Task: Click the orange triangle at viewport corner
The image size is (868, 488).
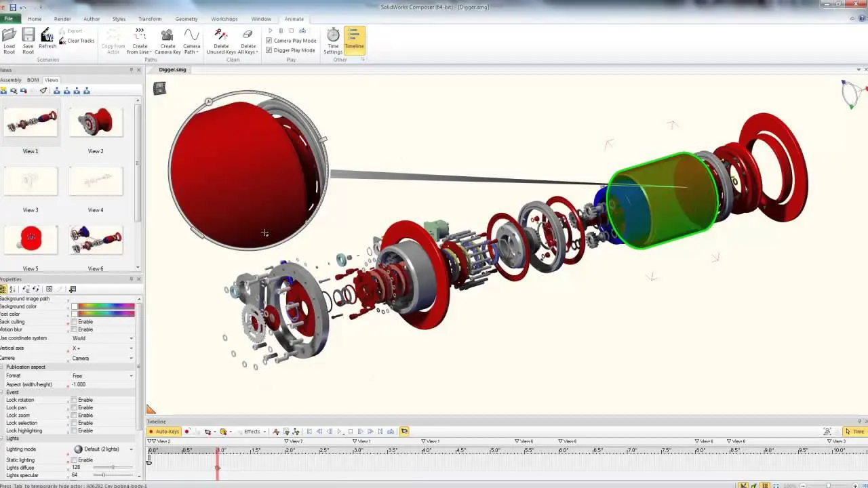Action: 151,409
